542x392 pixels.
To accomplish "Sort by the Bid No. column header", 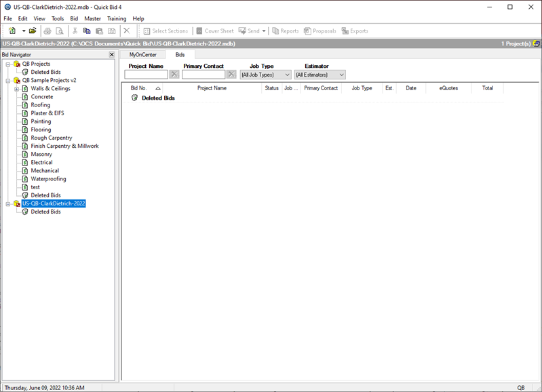I will [x=142, y=88].
